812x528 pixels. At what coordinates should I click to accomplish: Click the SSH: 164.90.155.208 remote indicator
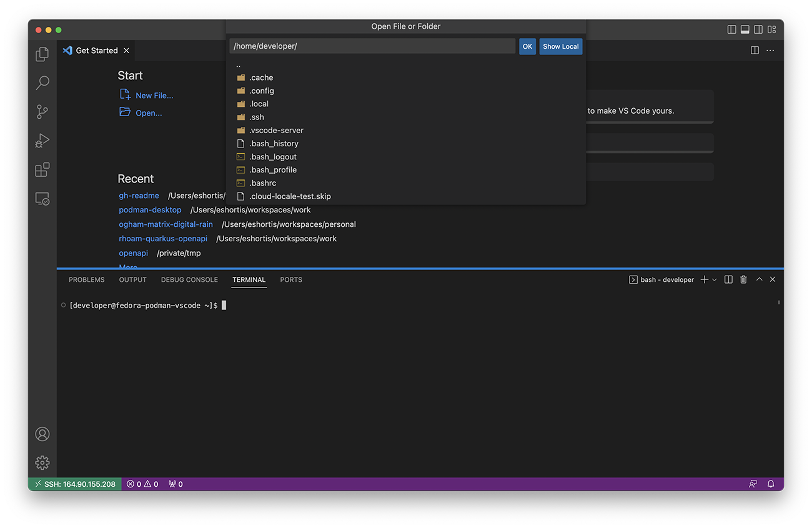pyautogui.click(x=75, y=484)
